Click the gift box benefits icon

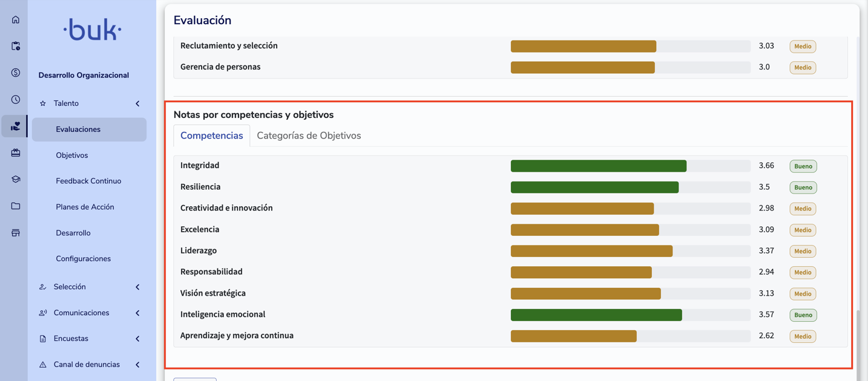point(16,153)
